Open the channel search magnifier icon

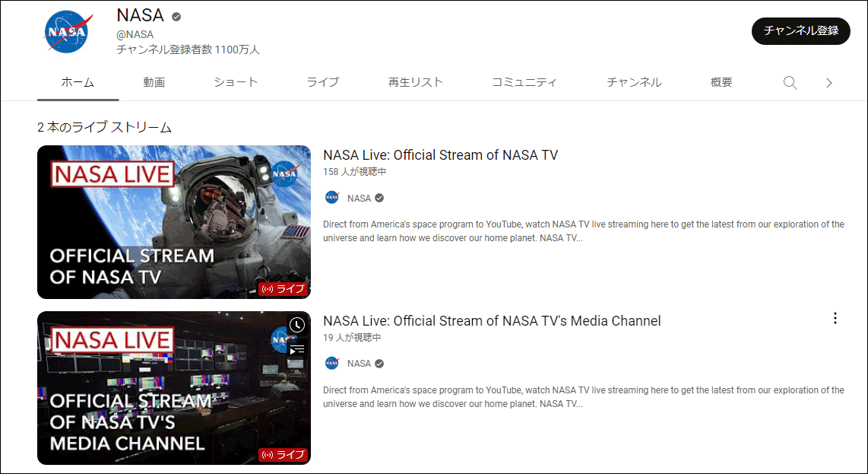(790, 83)
